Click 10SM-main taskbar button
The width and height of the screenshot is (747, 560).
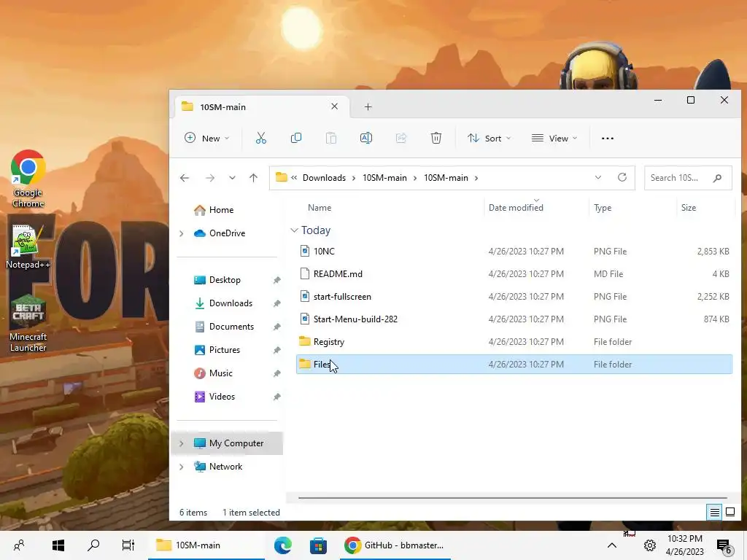[206, 545]
